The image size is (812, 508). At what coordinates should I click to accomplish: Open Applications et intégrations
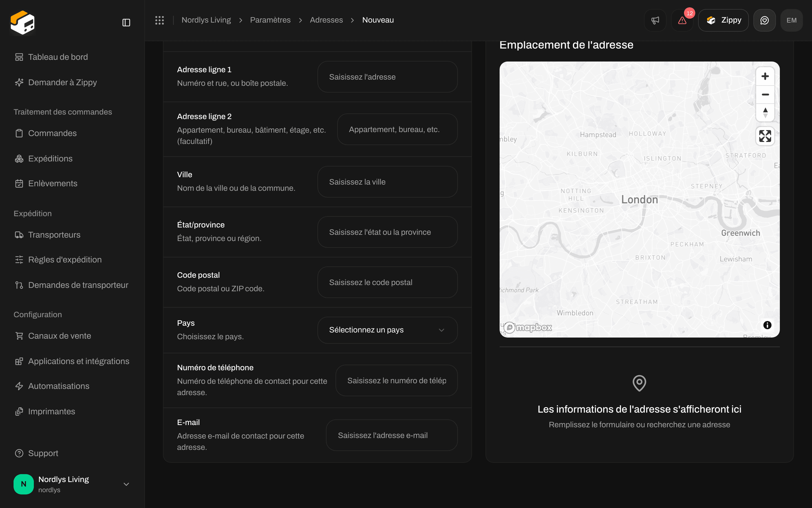click(x=72, y=361)
